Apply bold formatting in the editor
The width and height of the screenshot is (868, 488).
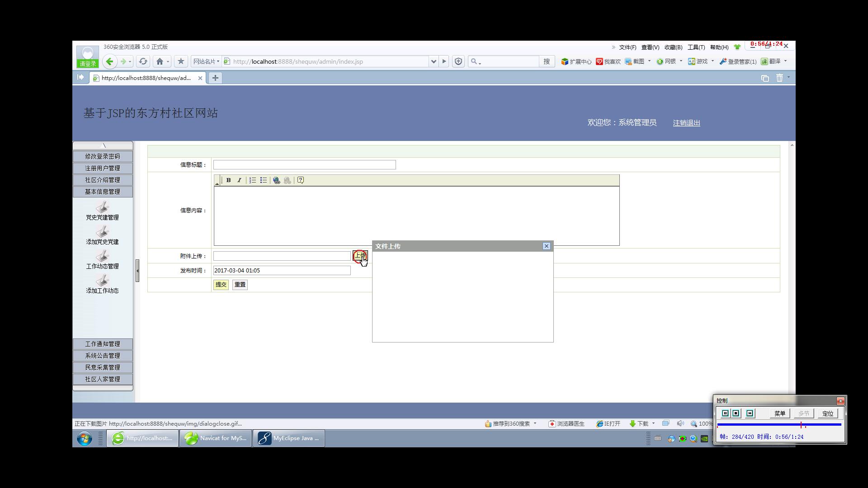point(229,180)
